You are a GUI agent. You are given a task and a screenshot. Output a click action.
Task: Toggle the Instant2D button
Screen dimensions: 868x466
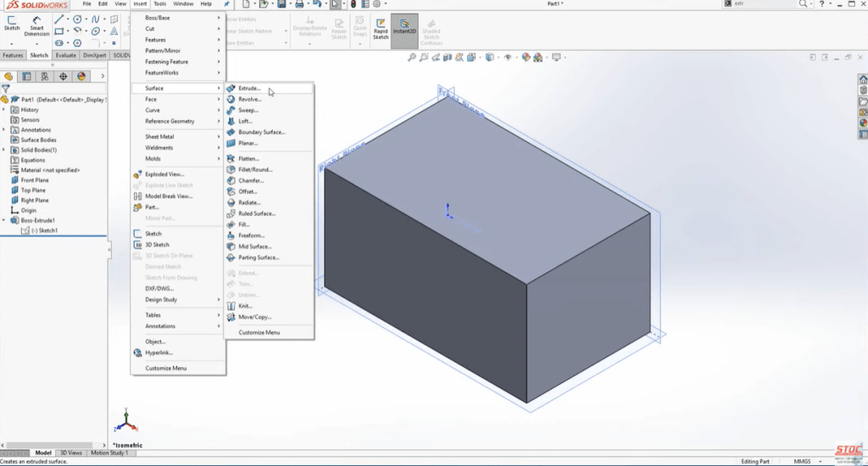404,28
